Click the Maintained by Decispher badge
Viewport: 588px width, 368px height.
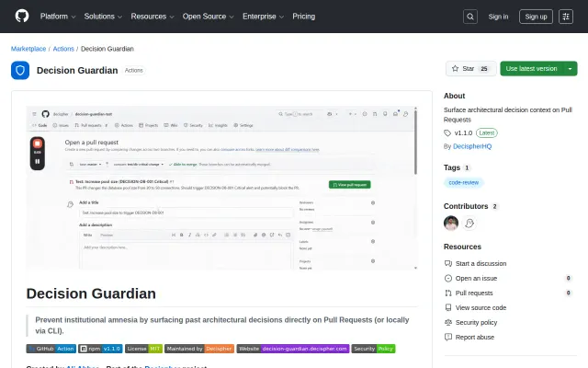(x=199, y=349)
